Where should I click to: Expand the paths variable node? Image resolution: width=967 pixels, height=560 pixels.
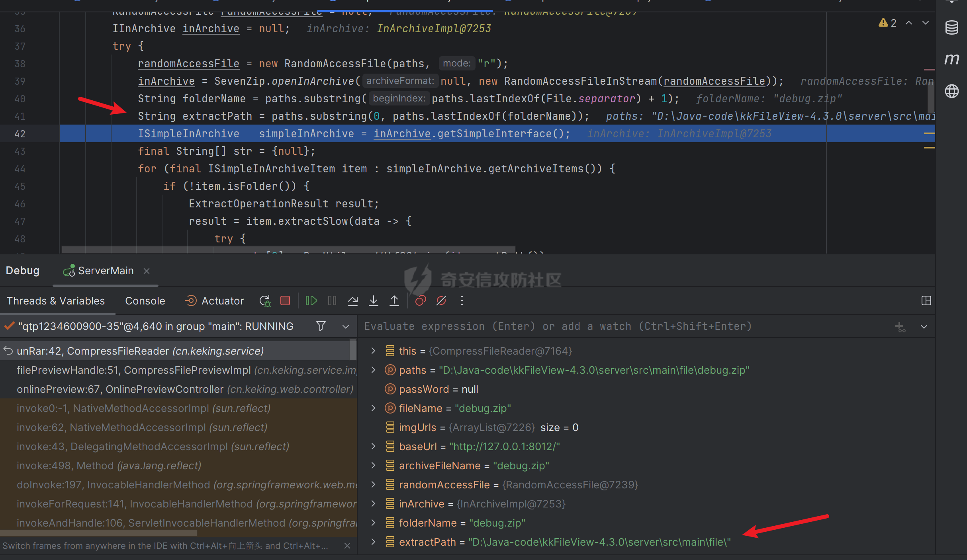[373, 370]
